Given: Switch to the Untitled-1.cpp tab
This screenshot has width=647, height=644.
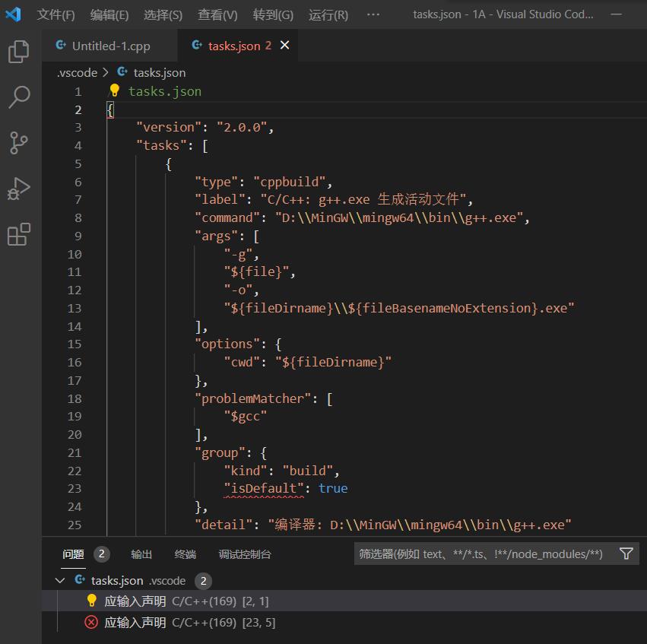Looking at the screenshot, I should point(110,46).
